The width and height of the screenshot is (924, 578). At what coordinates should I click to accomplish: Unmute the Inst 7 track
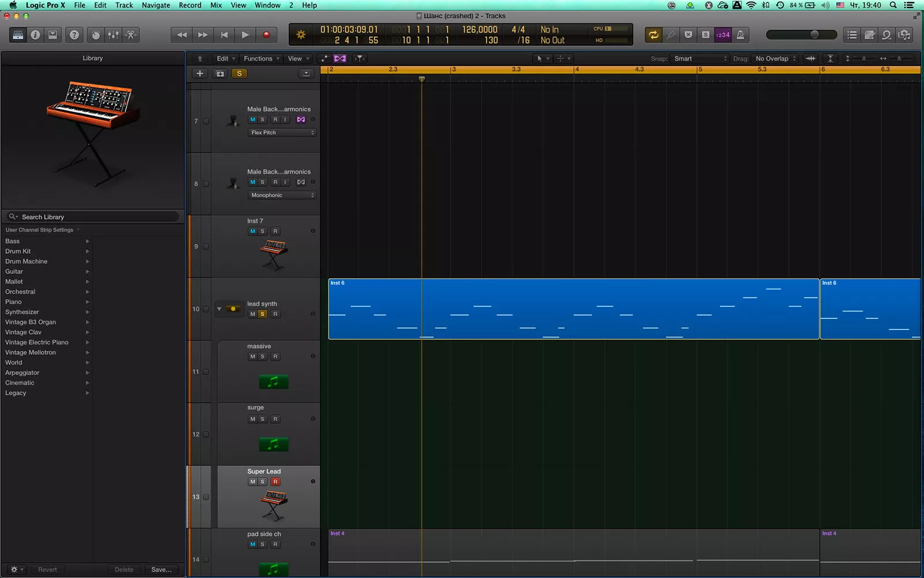pos(252,231)
